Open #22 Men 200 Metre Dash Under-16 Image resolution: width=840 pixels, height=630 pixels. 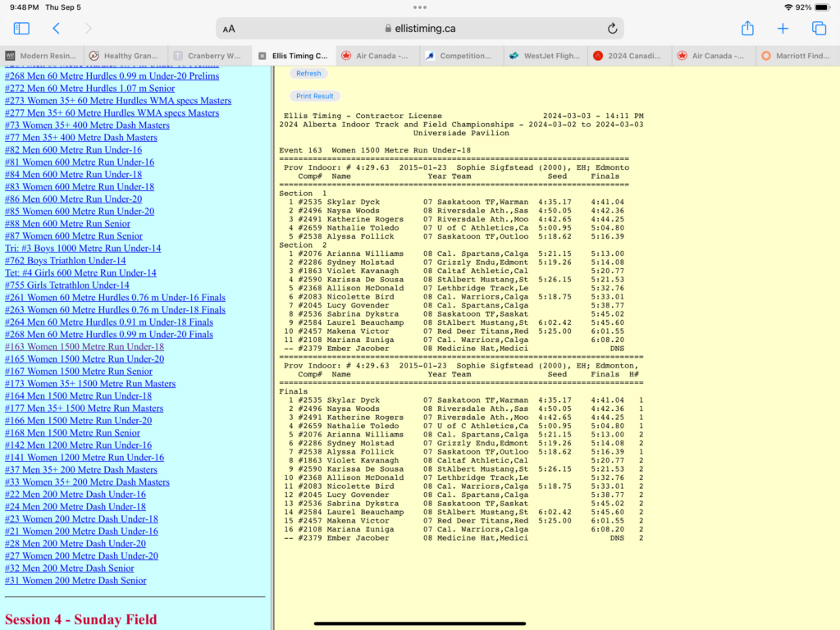click(x=75, y=495)
